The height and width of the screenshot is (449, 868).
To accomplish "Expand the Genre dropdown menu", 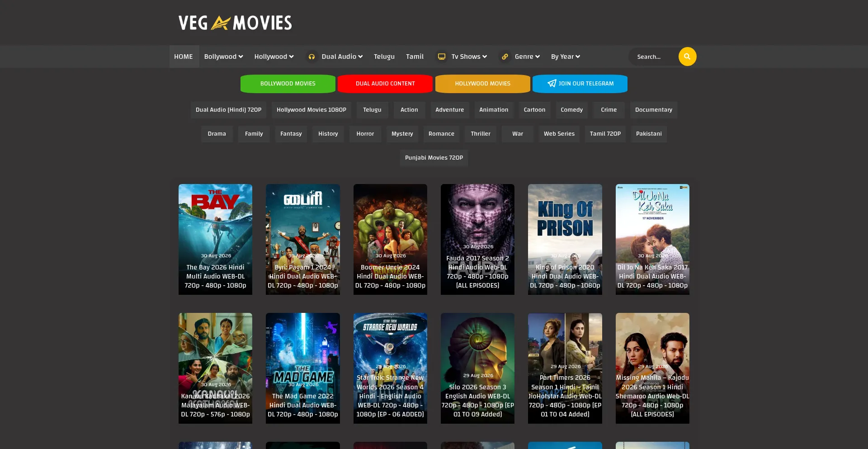I will [527, 57].
